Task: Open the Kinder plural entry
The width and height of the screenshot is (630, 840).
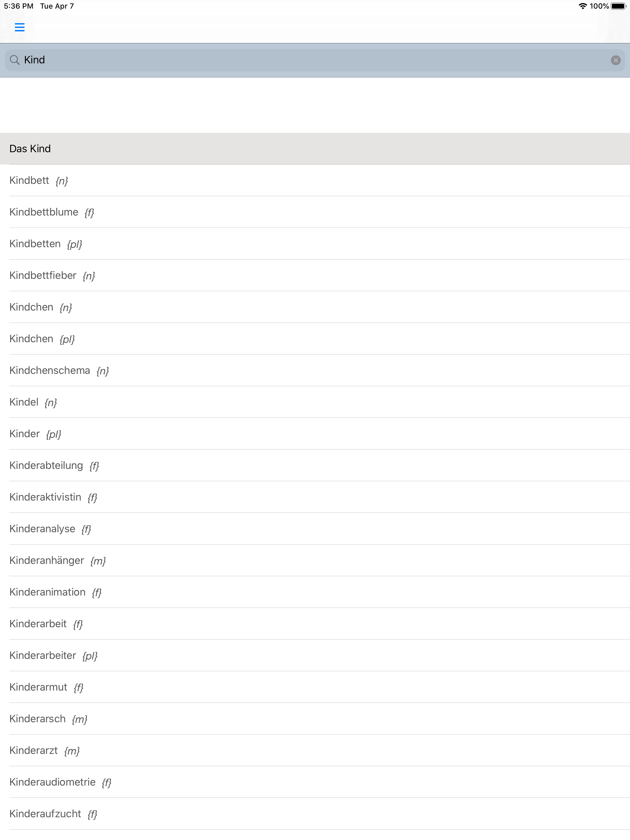Action: [24, 433]
